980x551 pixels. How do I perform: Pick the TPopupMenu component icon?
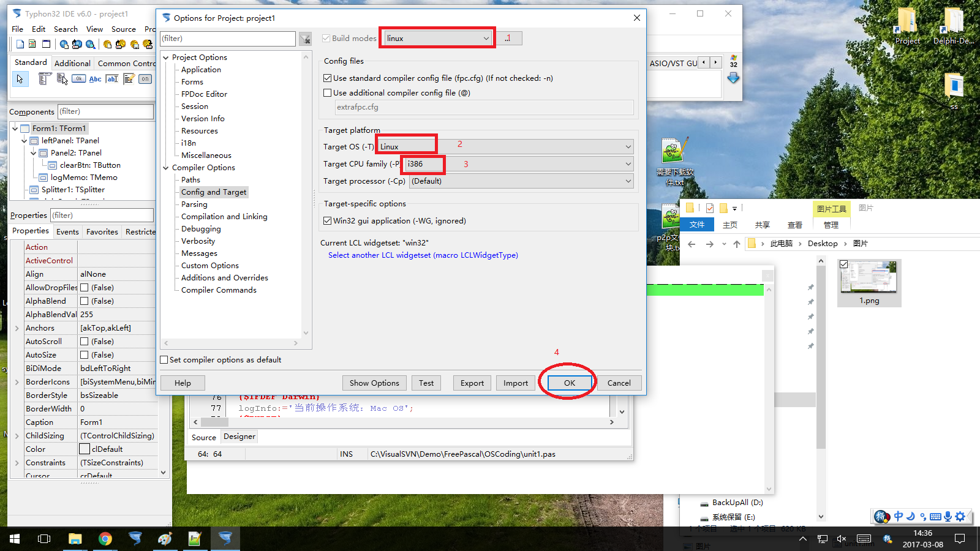click(x=62, y=78)
